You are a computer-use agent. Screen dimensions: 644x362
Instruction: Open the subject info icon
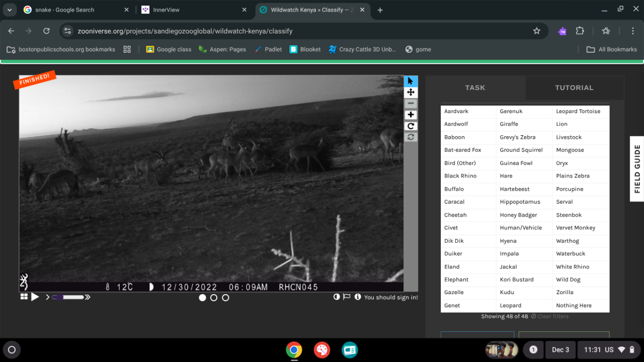[x=358, y=297]
